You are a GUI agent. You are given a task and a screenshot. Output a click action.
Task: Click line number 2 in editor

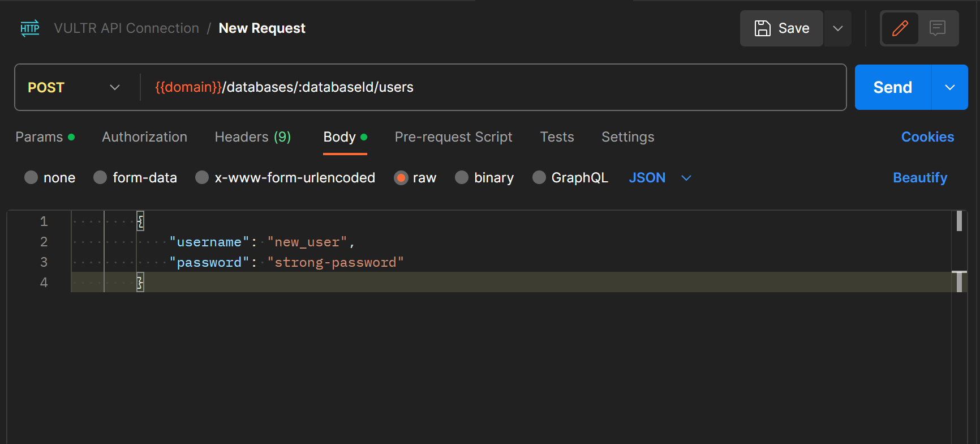click(x=44, y=242)
